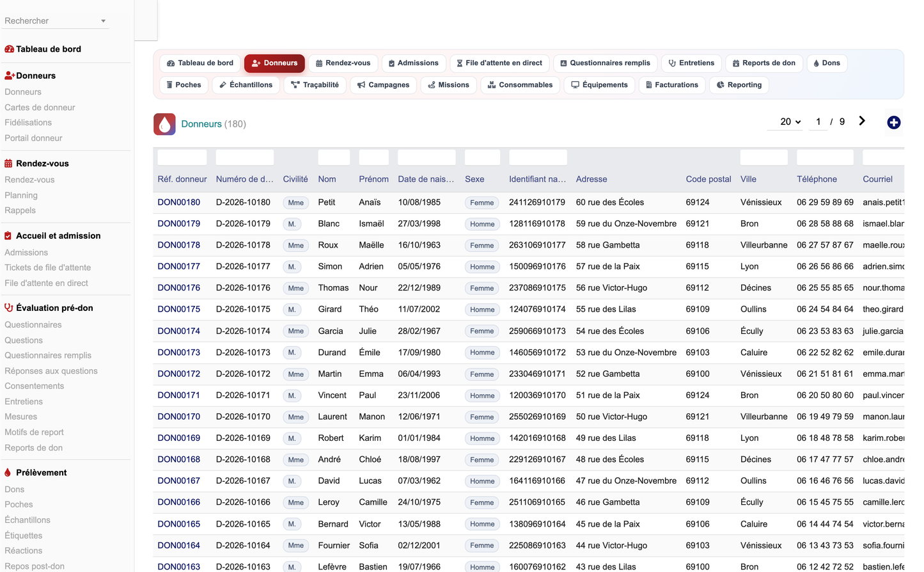The width and height of the screenshot is (924, 572).
Task: Open the Échantillons tab
Action: (246, 85)
